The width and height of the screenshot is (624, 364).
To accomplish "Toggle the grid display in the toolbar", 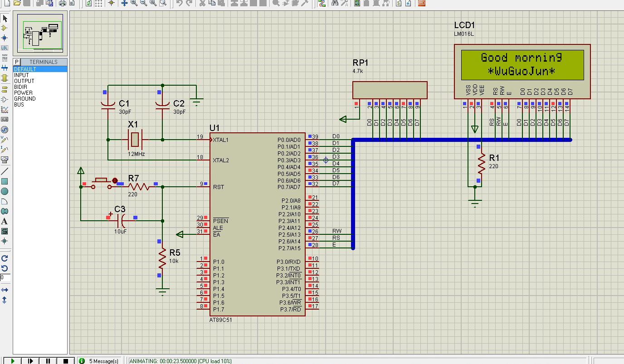I will [98, 3].
